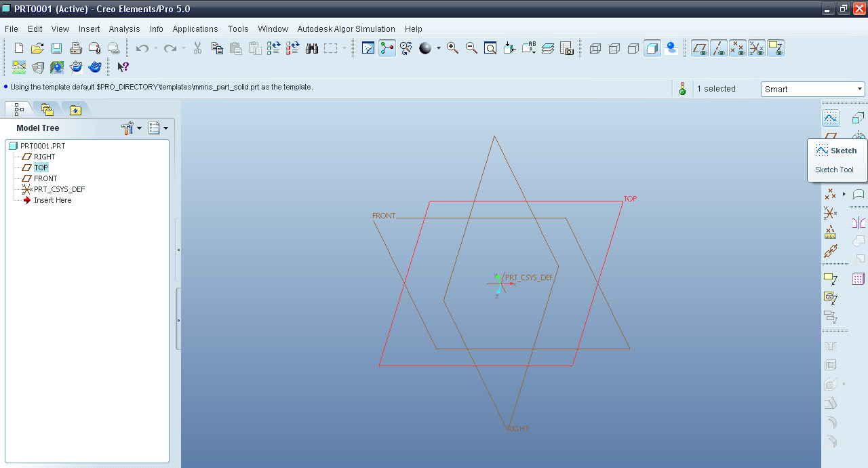Toggle coordinate systems display

pyautogui.click(x=757, y=48)
